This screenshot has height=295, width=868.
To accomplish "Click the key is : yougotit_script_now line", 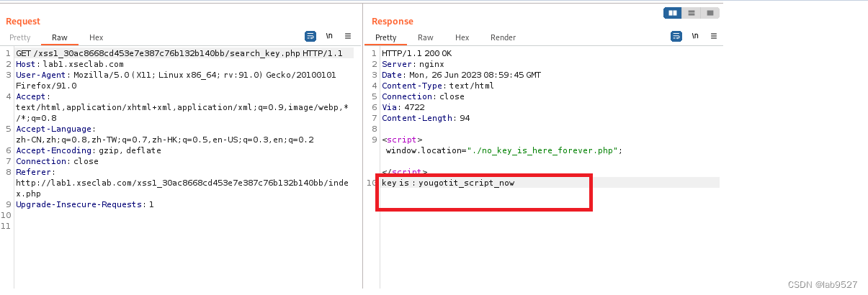I will [448, 183].
